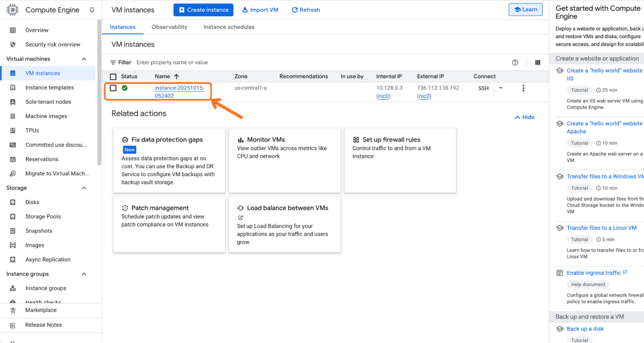644x343 pixels.
Task: Click the Sole-tenant nodes icon
Action: [x=13, y=102]
